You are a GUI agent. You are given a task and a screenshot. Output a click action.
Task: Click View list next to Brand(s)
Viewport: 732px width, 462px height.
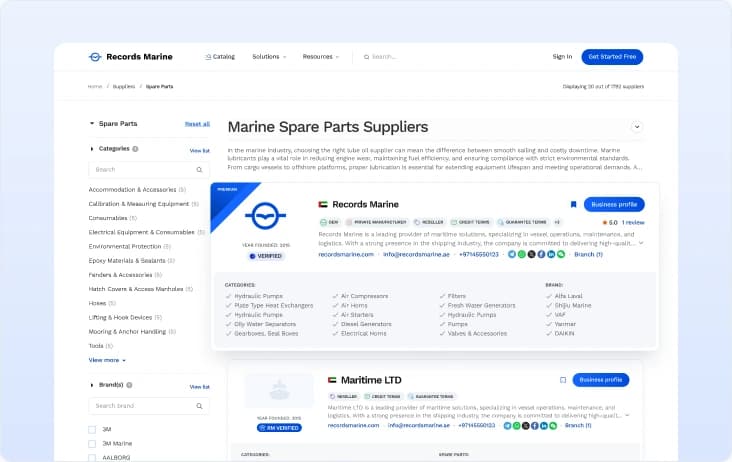(x=199, y=387)
